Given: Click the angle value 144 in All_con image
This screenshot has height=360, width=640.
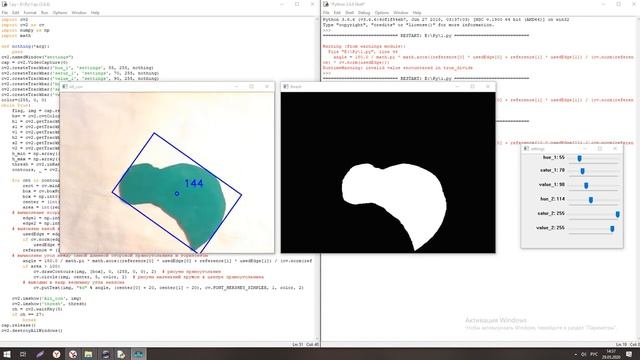Looking at the screenshot, I should coord(194,184).
